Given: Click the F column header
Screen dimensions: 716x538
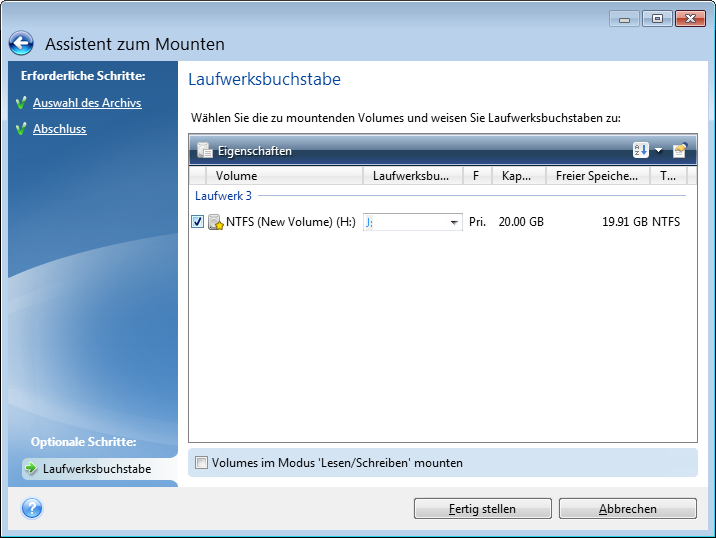Looking at the screenshot, I should coord(477,176).
